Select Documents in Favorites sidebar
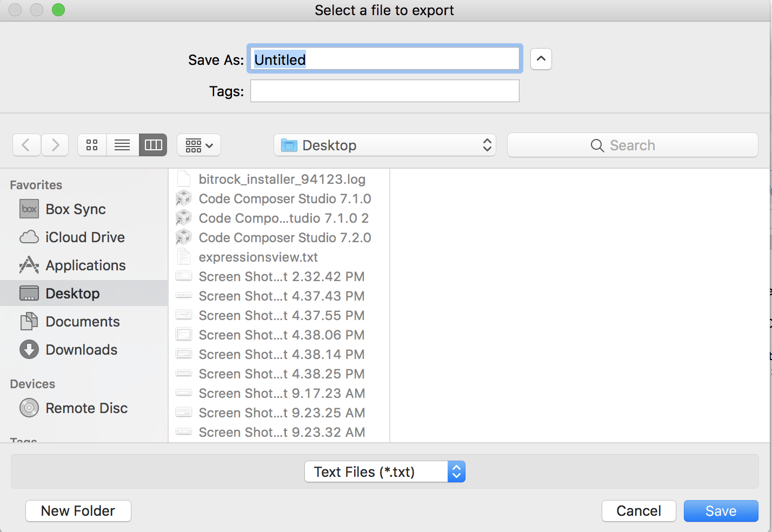The height and width of the screenshot is (532, 772). tap(82, 322)
